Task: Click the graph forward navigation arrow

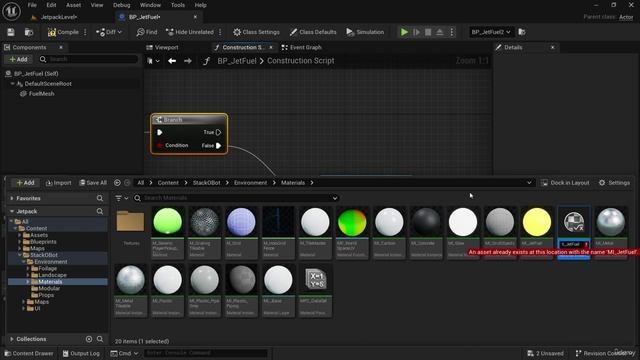Action: [188, 61]
